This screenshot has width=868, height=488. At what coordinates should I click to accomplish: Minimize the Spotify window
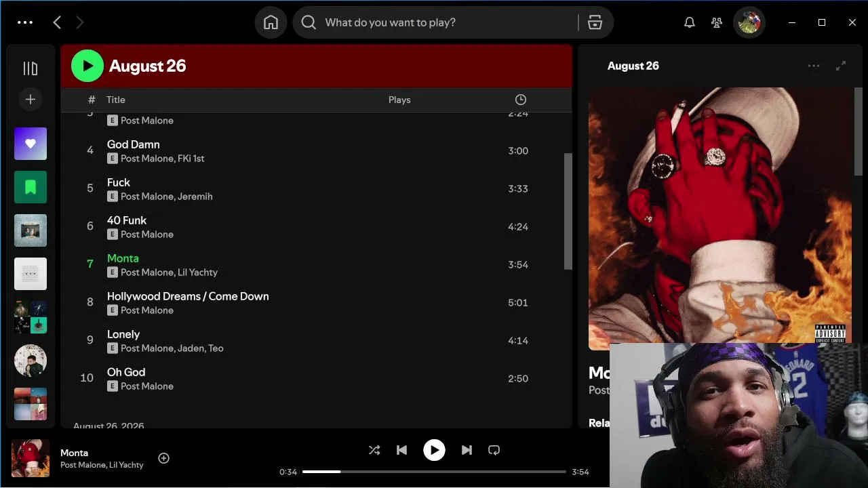tap(791, 22)
